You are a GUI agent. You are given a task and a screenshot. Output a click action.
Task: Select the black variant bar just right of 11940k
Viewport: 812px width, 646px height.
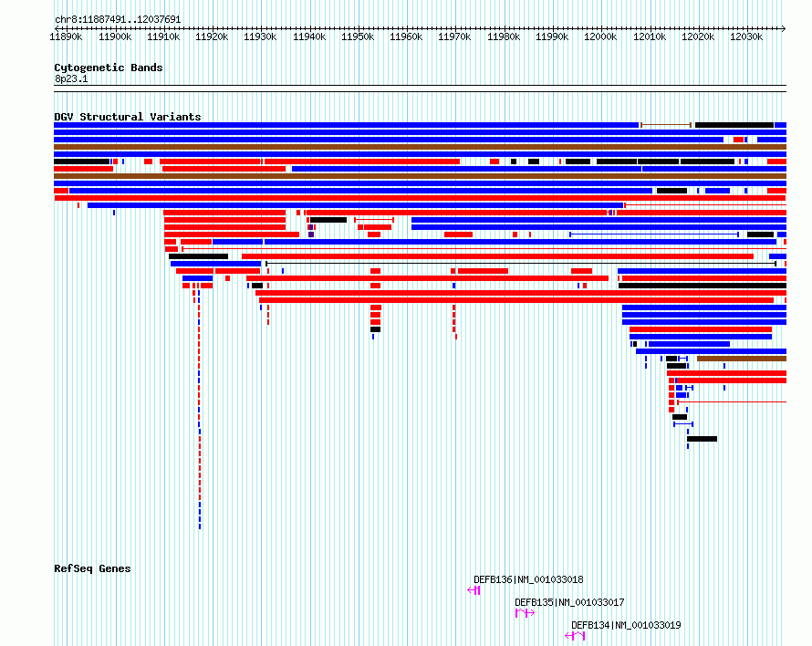(x=328, y=220)
